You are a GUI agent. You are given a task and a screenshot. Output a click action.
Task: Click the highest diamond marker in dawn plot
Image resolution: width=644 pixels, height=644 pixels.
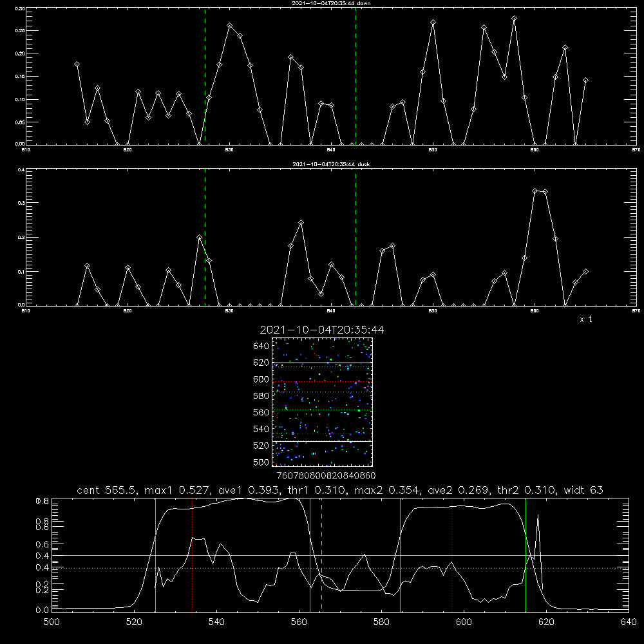514,19
